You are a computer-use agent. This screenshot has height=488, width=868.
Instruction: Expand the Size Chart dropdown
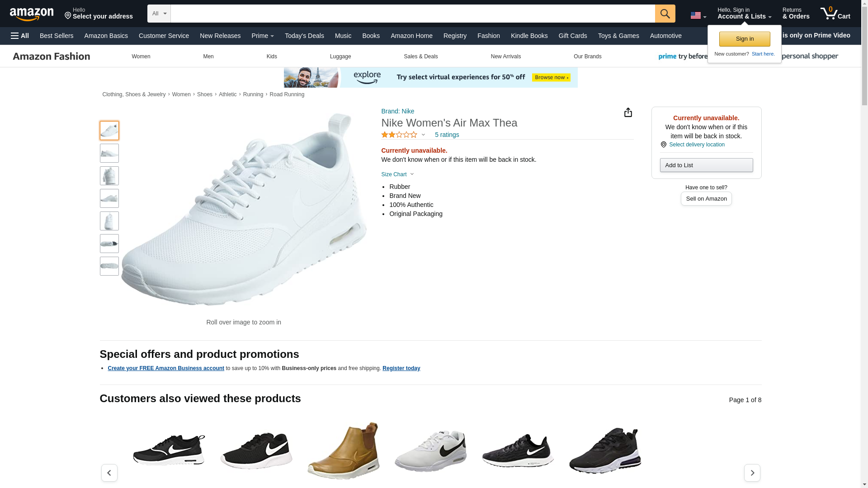coord(397,174)
